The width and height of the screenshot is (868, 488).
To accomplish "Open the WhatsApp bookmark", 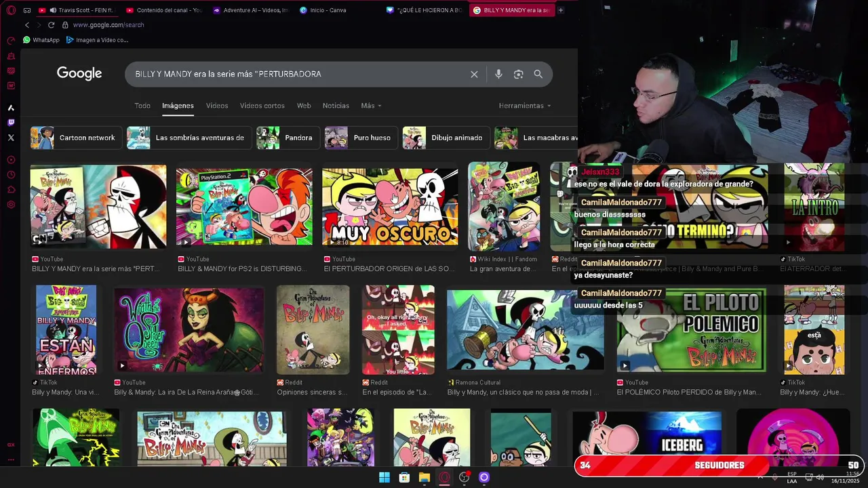I will 41,40.
